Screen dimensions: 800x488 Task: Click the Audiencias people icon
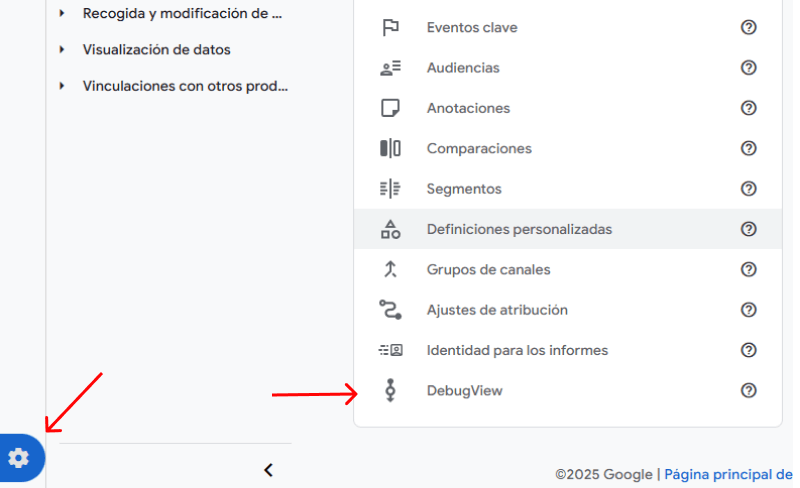[390, 68]
